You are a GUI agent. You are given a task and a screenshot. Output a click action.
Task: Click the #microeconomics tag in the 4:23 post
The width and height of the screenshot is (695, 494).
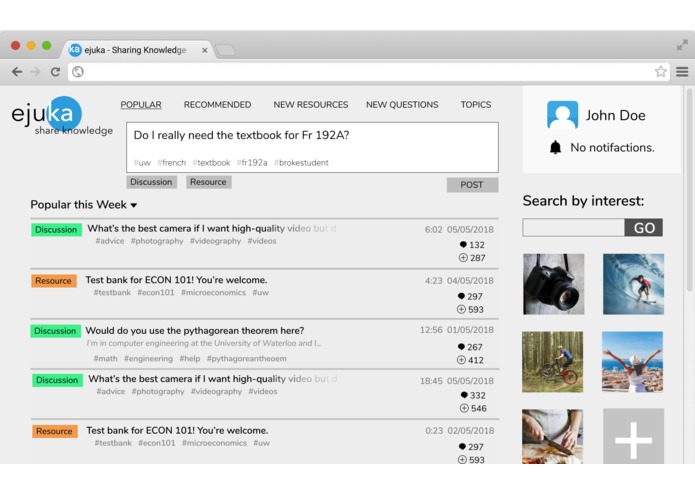coord(213,292)
